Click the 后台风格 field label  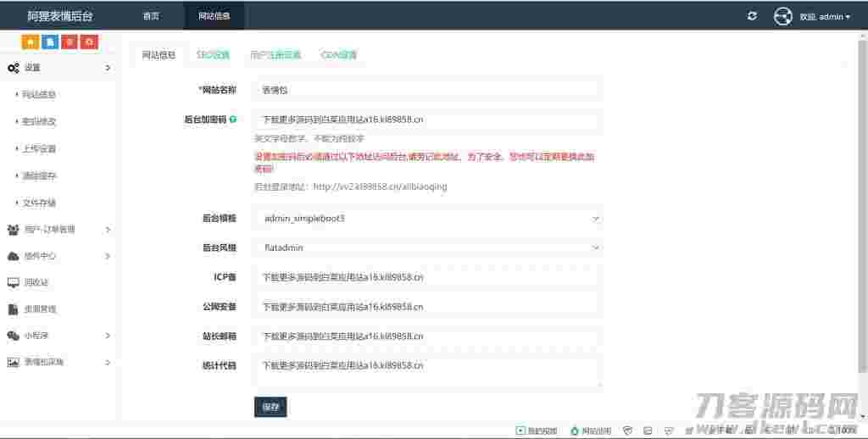[220, 248]
